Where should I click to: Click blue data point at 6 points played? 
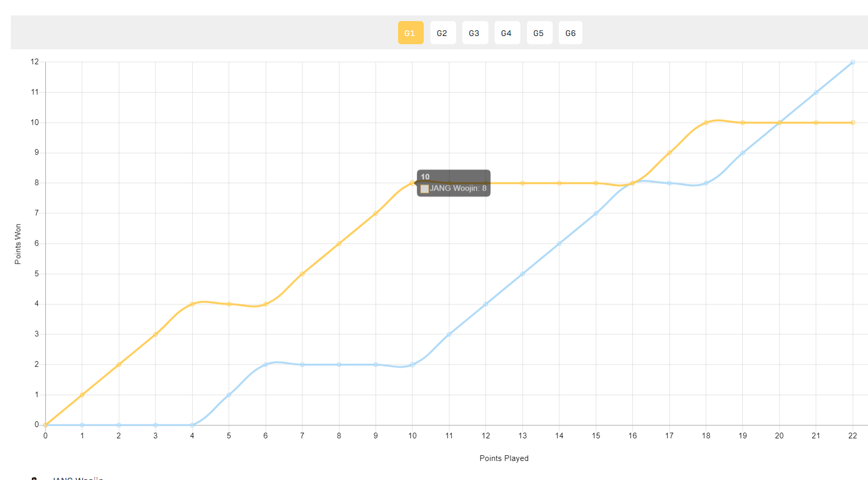266,365
